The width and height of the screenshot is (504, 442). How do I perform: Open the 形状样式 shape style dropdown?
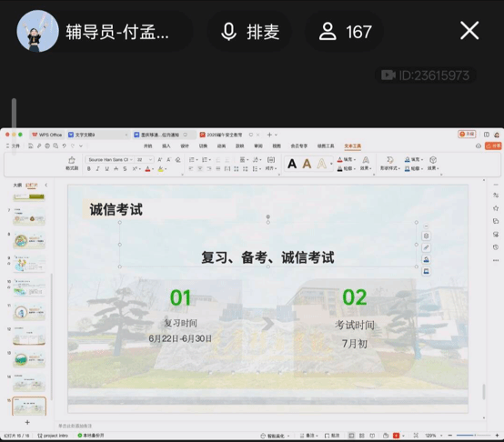click(390, 163)
